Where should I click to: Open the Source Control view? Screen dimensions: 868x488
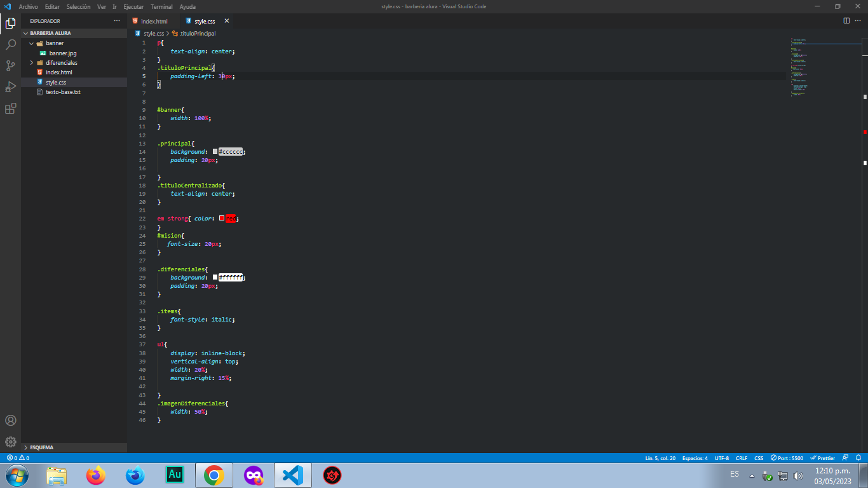[10, 65]
